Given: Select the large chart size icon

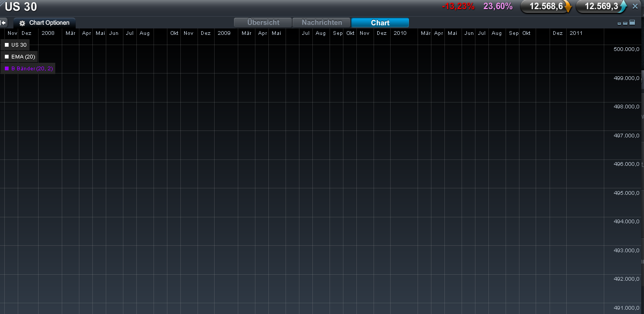Looking at the screenshot, I should click(x=632, y=23).
